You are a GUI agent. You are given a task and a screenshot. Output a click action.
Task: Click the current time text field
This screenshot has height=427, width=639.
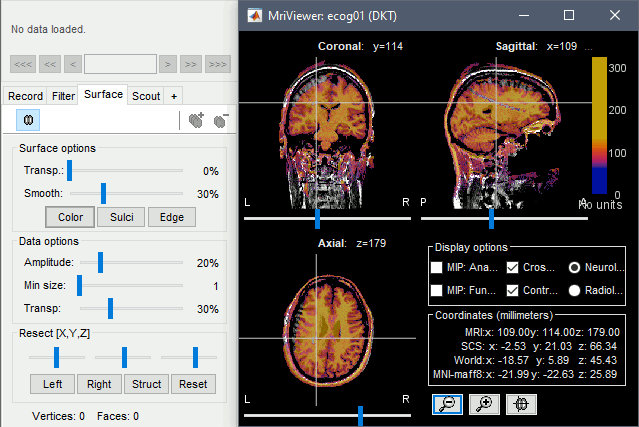(120, 64)
